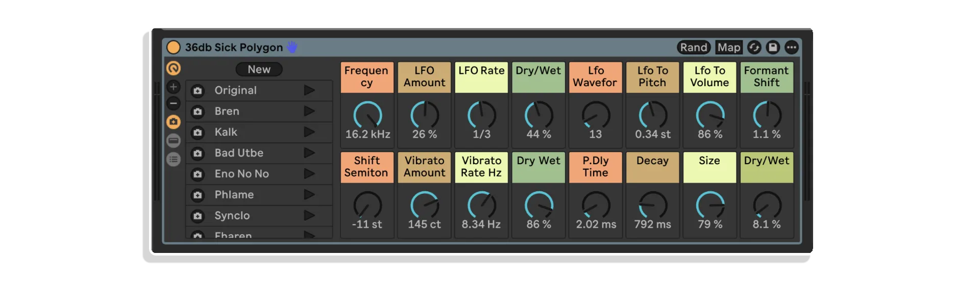Click the 8.34 Hz vibrato rate value
Image resolution: width=980 pixels, height=281 pixels.
481,224
